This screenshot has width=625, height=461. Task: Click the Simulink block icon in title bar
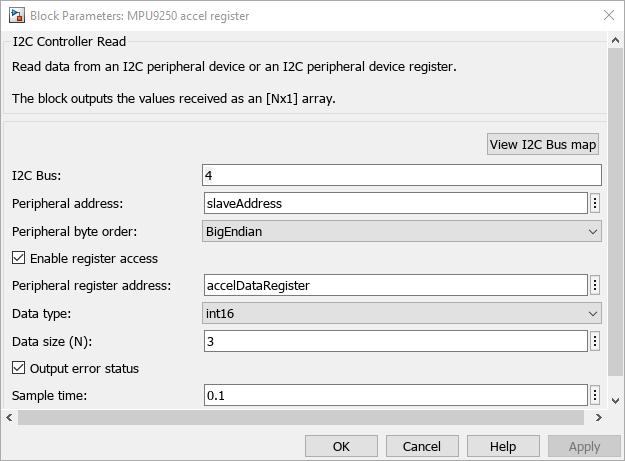17,16
